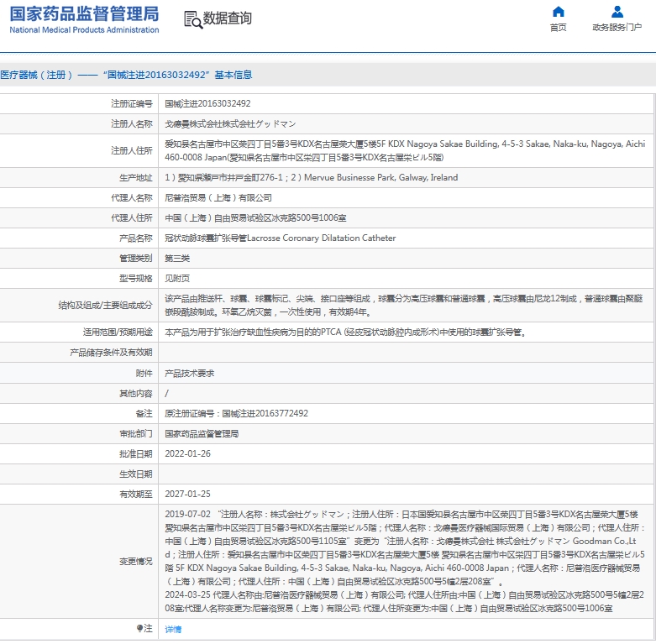Screen dimensions: 656x644
Task: Click the 批准日期 row label
Action: [135, 454]
